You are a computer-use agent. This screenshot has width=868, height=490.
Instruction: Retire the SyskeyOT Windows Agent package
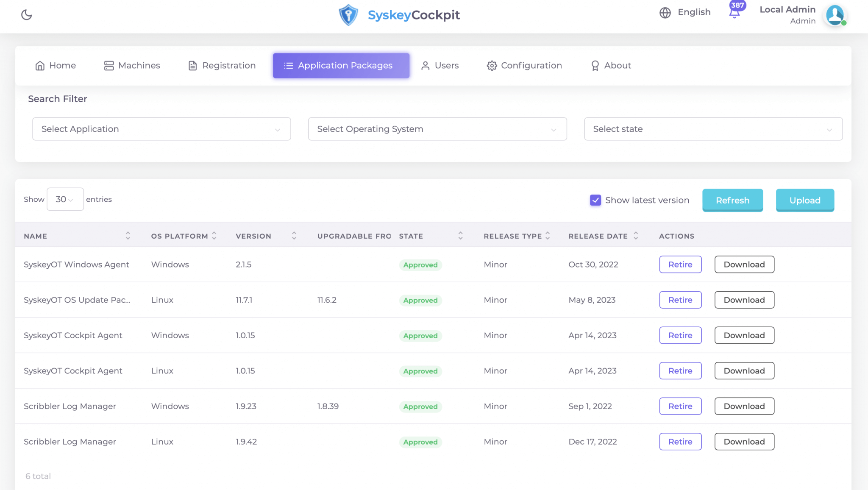tap(680, 264)
